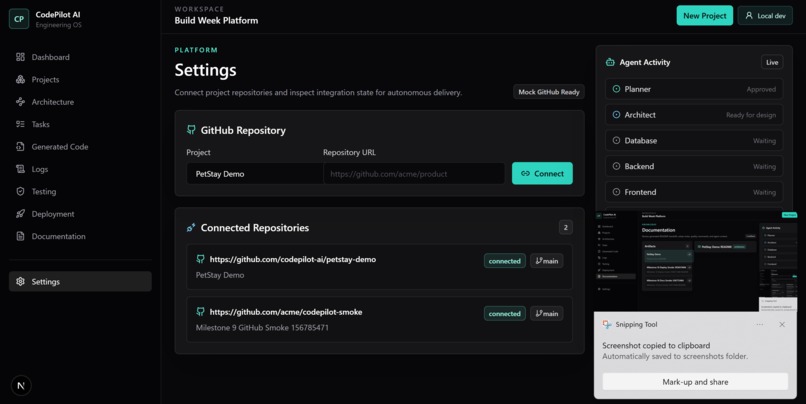
Task: Click the Backend status circle icon
Action: [616, 166]
